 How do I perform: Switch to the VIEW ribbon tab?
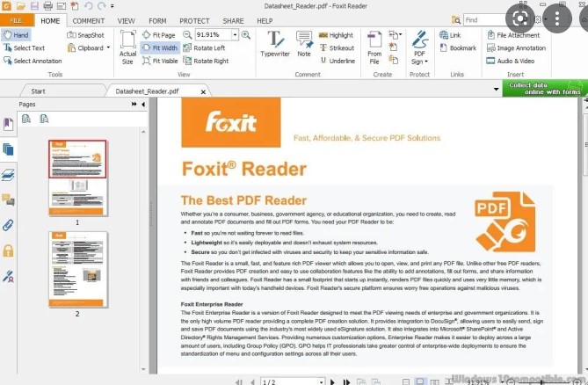pos(126,21)
